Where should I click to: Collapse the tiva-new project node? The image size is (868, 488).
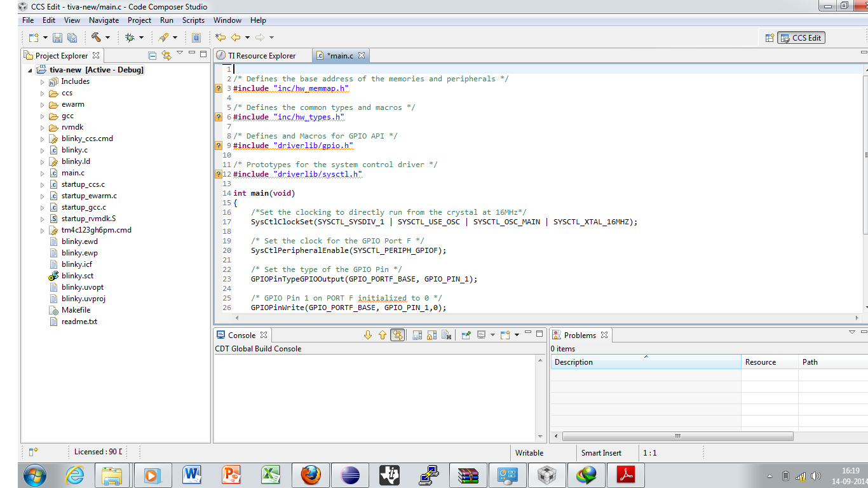coord(30,70)
